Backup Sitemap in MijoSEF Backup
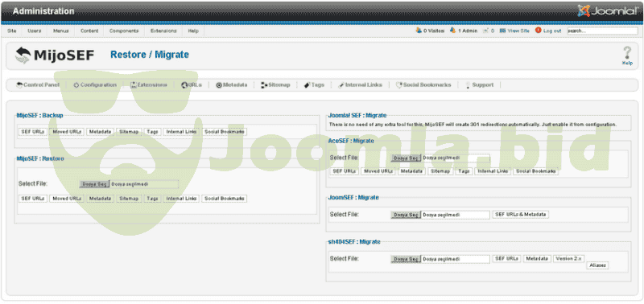The image size is (644, 304). point(129,132)
